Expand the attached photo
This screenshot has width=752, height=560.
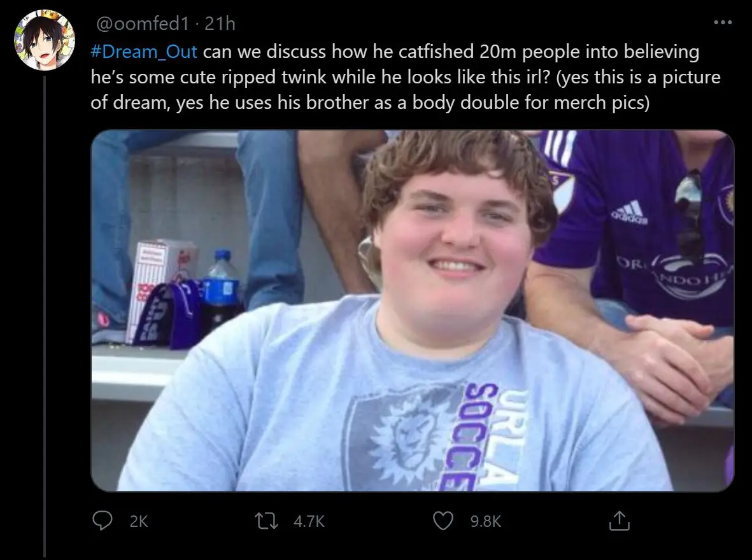[x=413, y=311]
